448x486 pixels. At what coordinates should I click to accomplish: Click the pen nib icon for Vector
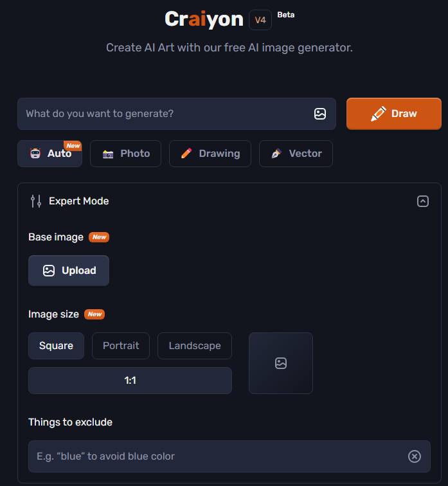pos(276,154)
